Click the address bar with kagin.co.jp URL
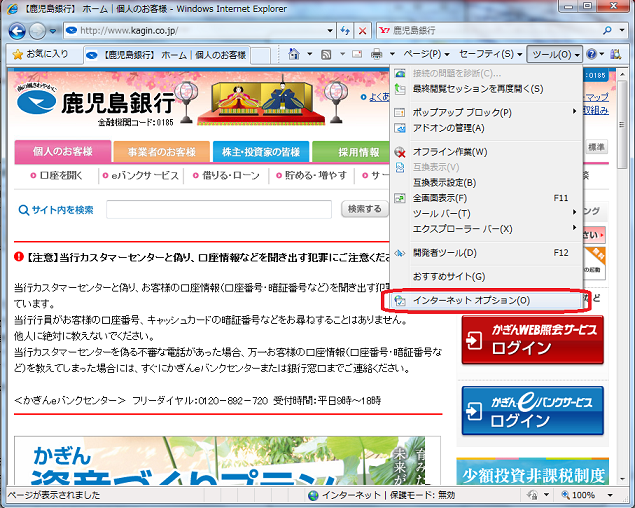This screenshot has height=508, width=635. click(x=195, y=30)
